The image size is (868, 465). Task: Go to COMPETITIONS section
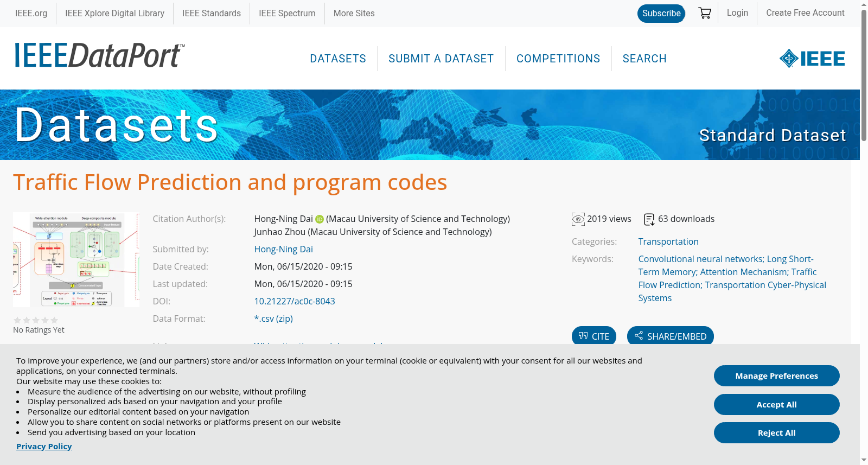pyautogui.click(x=558, y=59)
